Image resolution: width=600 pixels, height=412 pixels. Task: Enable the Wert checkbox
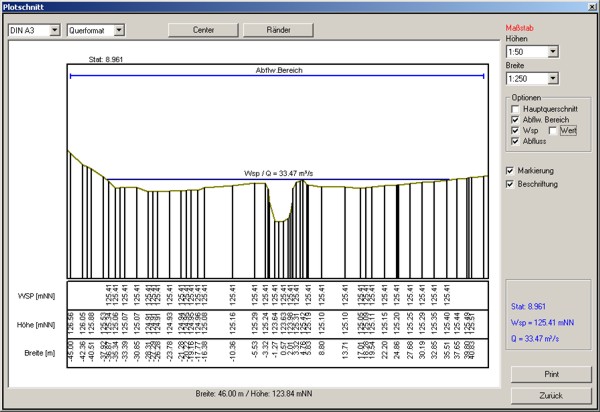tap(553, 131)
